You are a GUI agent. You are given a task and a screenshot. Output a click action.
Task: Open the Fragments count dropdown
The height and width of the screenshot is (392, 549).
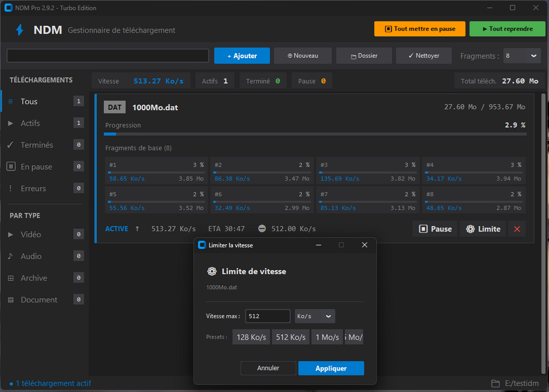click(522, 55)
